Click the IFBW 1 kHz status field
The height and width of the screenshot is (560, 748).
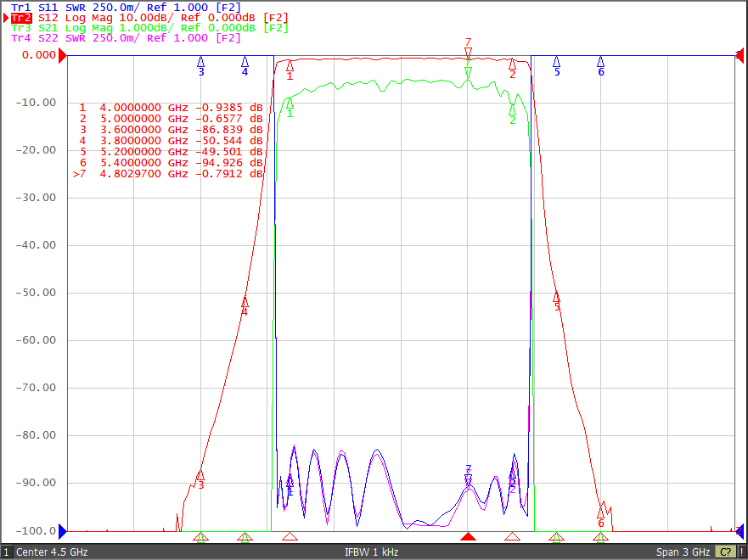[x=371, y=552]
